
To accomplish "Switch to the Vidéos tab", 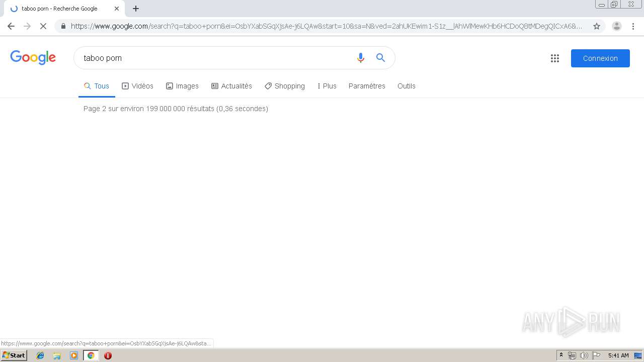I will (x=137, y=86).
